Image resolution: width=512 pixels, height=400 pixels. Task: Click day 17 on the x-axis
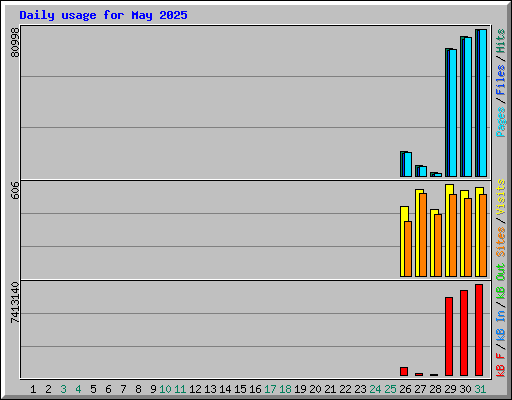(270, 389)
